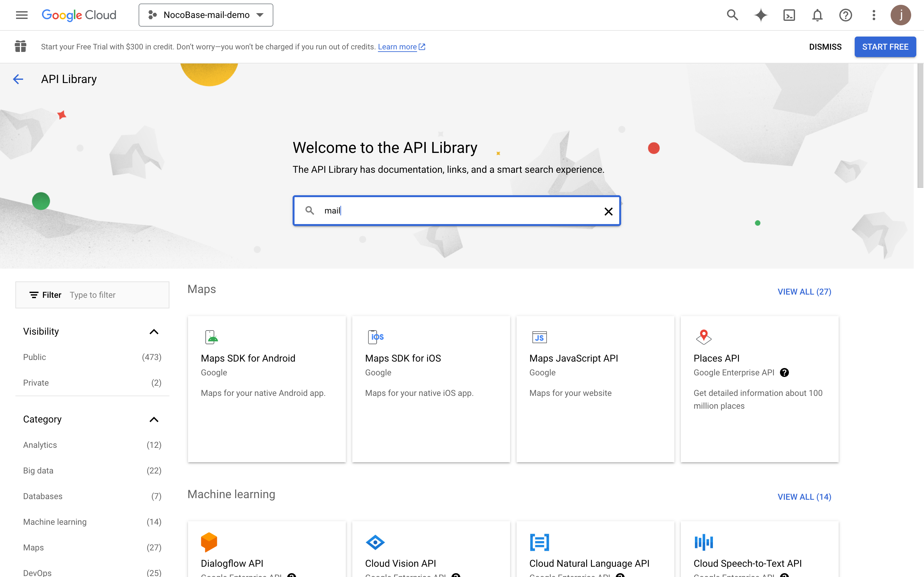Clear the mail search text
This screenshot has height=577, width=924.
point(608,211)
